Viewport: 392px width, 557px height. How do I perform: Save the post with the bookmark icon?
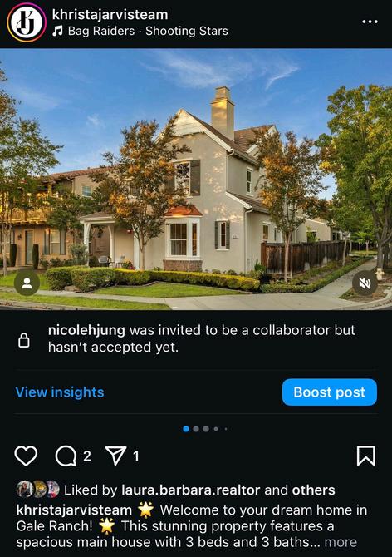(365, 456)
